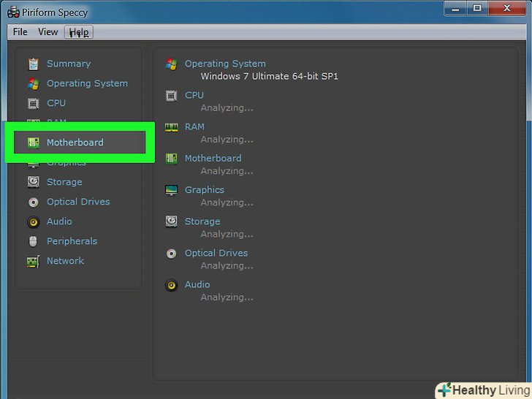Click Operating System heading in summary panel

click(x=225, y=64)
